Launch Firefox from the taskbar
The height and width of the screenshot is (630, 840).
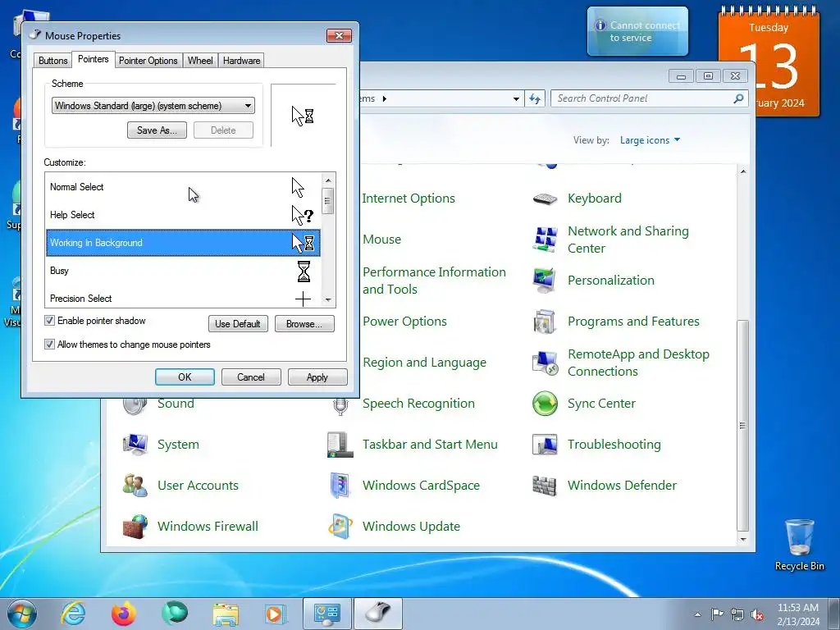click(x=124, y=614)
